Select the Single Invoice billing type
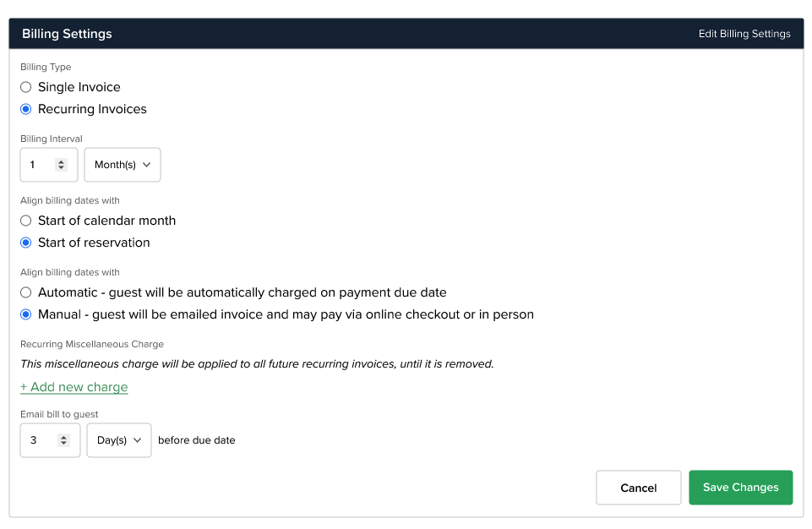 (25, 86)
